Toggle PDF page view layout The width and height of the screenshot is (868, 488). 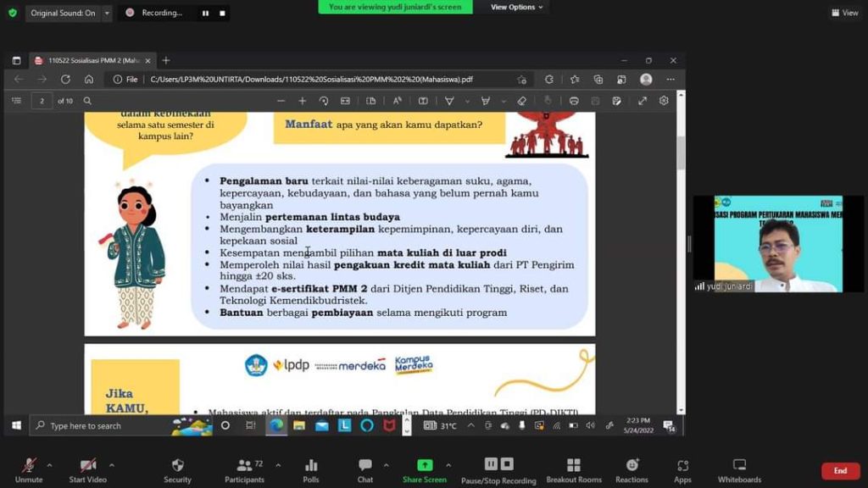[x=371, y=101]
